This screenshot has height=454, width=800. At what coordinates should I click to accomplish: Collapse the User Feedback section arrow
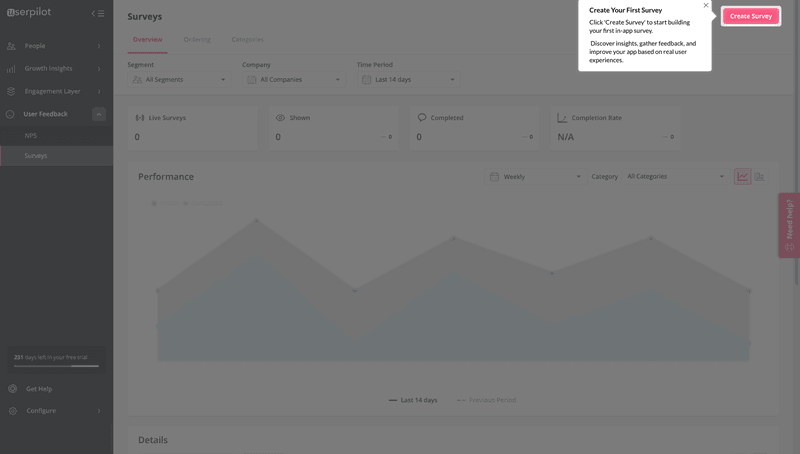[99, 114]
